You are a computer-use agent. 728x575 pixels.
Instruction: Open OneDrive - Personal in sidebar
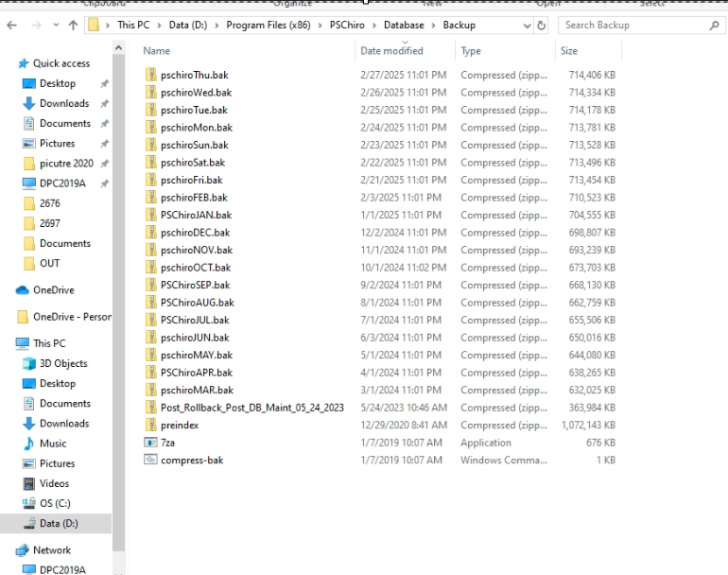[72, 317]
